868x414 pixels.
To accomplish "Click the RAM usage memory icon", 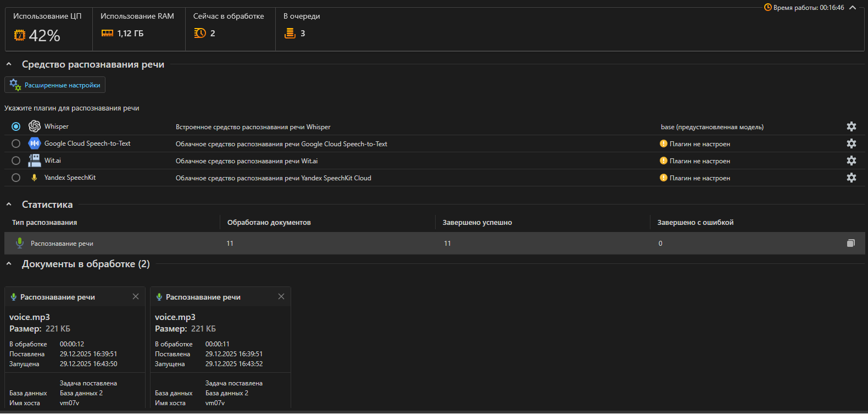I will [x=107, y=34].
